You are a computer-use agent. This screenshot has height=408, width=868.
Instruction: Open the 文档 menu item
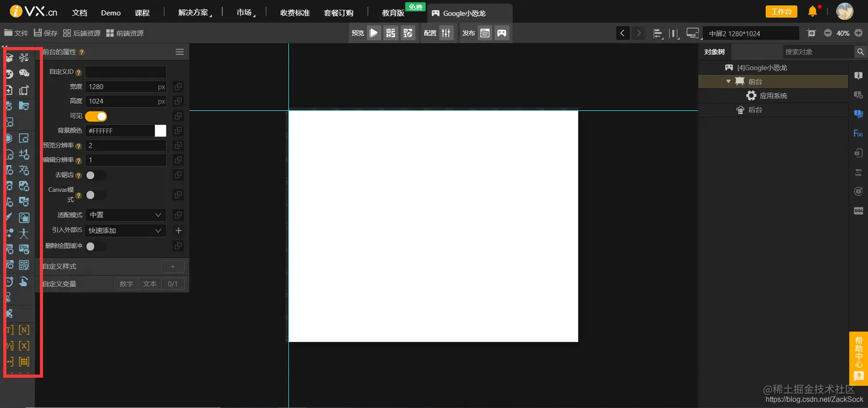coord(80,13)
